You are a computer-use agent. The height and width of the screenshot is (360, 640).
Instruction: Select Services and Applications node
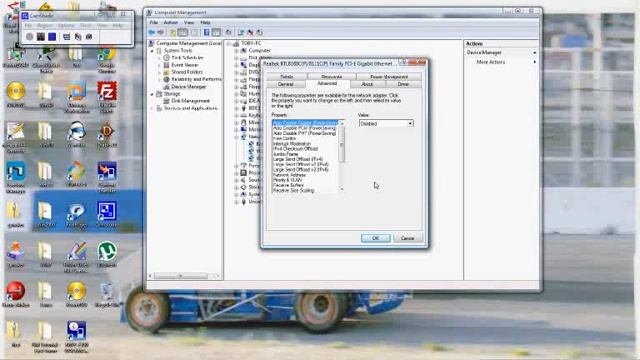coord(190,108)
